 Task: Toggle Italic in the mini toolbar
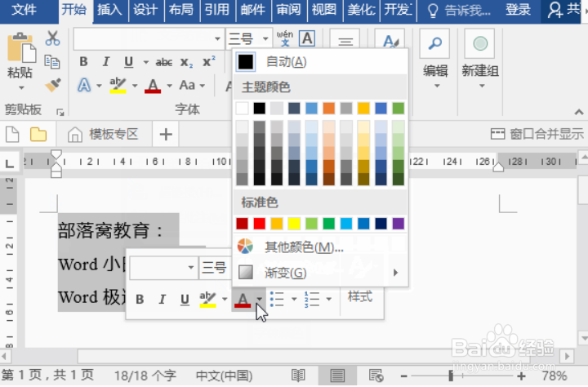pos(162,300)
